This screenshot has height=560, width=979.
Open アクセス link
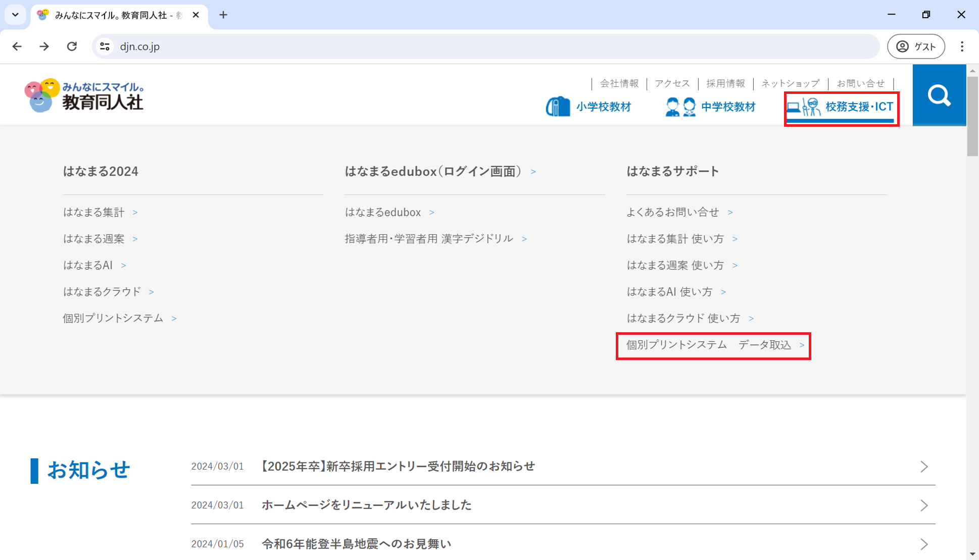(672, 83)
